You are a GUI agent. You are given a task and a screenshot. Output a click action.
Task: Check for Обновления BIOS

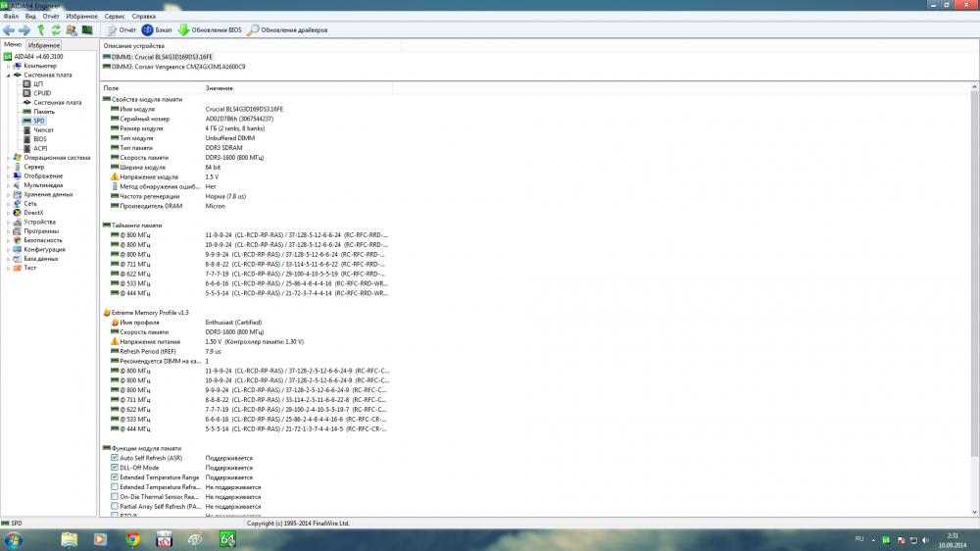(x=210, y=30)
